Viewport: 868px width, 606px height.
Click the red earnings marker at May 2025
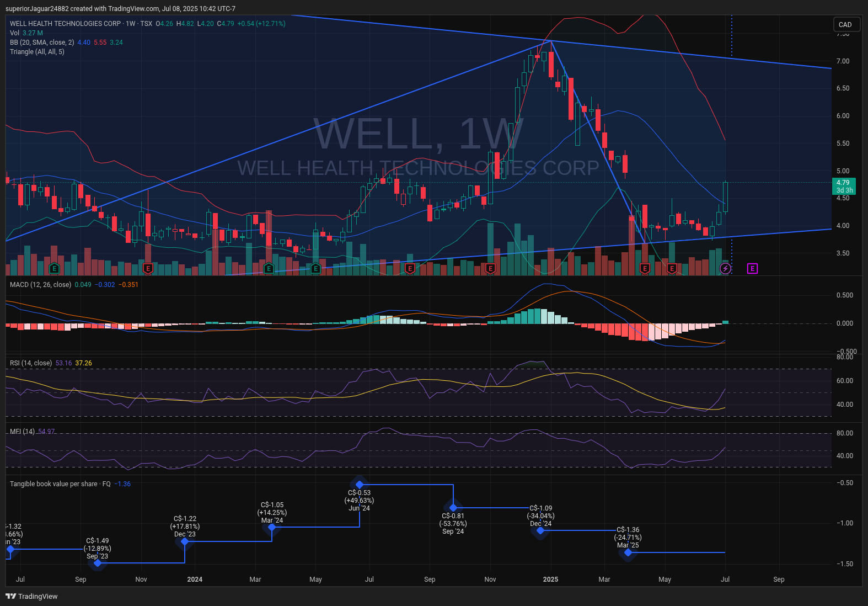pos(672,269)
